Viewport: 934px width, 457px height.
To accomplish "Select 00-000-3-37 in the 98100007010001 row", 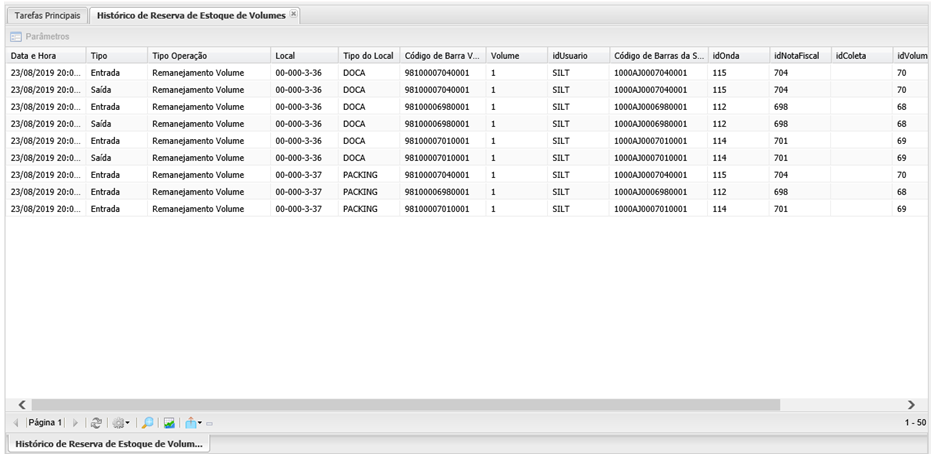I will pos(298,209).
